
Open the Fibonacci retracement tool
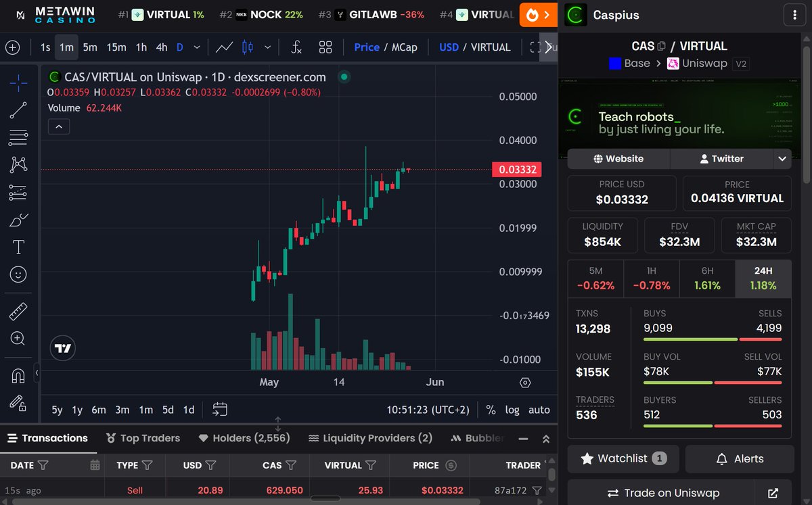(x=18, y=137)
